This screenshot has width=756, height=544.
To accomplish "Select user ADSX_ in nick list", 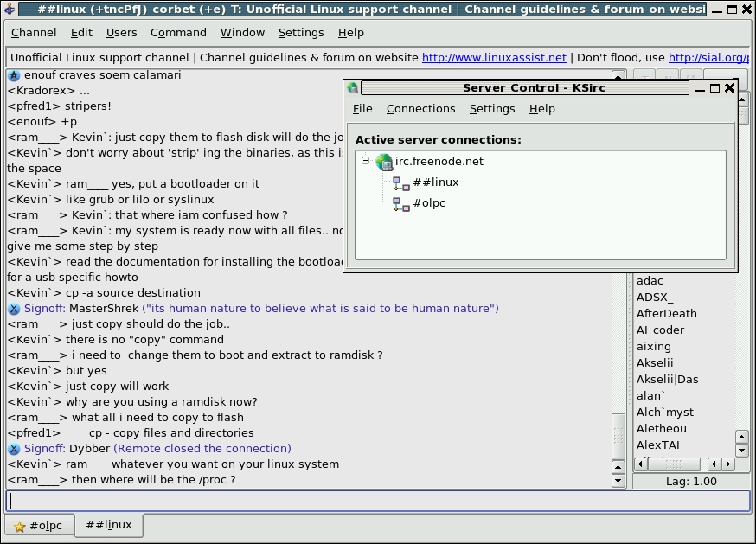I will [x=655, y=297].
